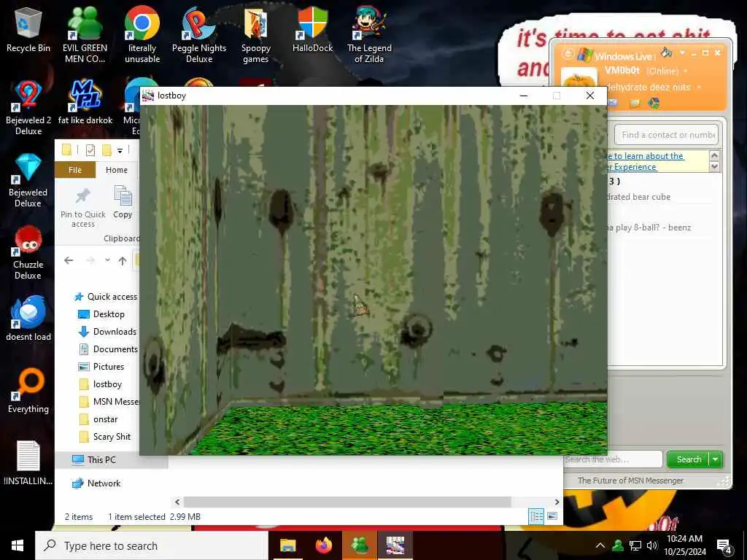Select the 'fat like darkok' shortcut
747x560 pixels.
point(85,102)
